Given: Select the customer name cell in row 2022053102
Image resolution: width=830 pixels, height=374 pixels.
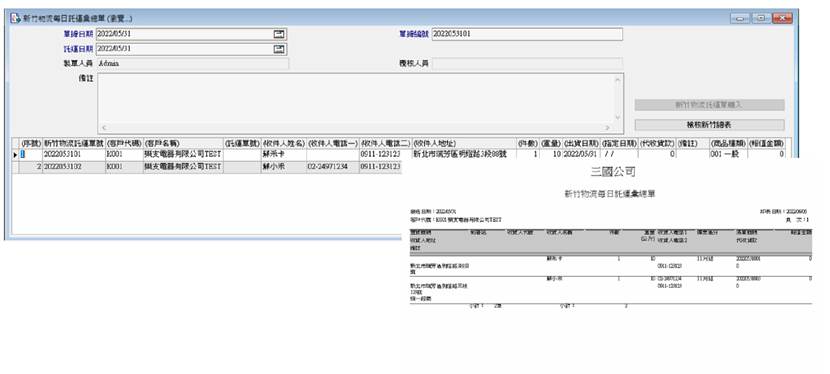Looking at the screenshot, I should click(183, 167).
